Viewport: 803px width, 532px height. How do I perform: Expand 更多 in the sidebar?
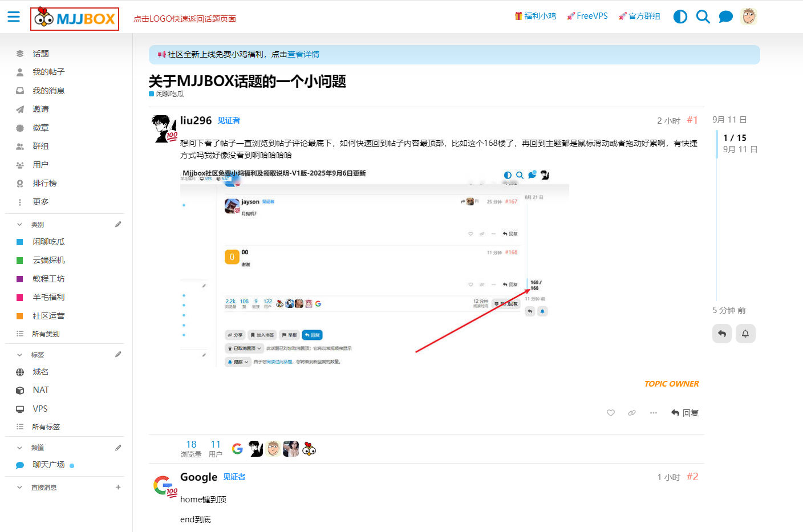[x=40, y=202]
